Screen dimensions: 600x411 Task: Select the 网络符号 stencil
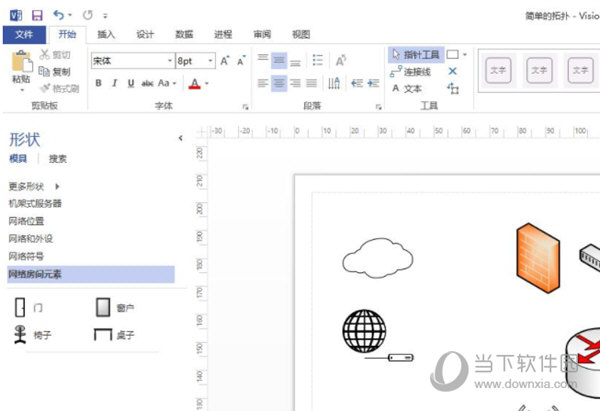coord(26,256)
